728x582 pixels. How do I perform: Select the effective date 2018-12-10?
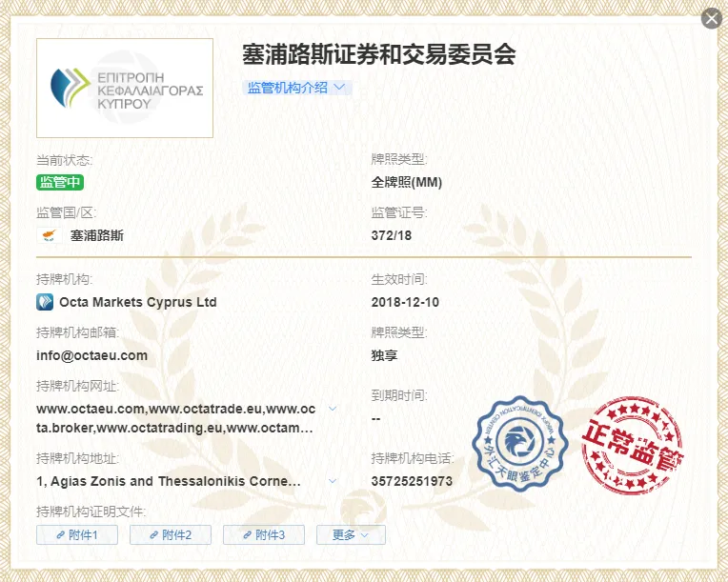pyautogui.click(x=405, y=302)
